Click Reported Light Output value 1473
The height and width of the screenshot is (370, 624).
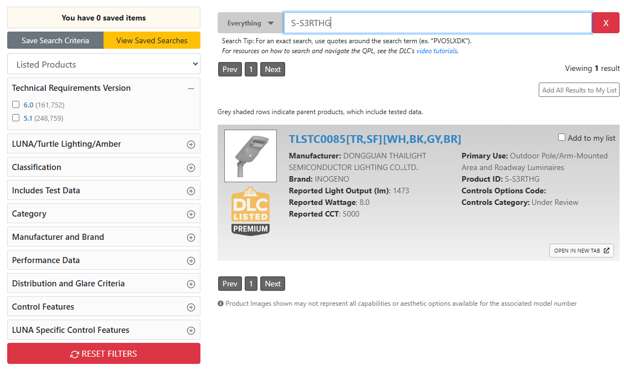click(401, 191)
